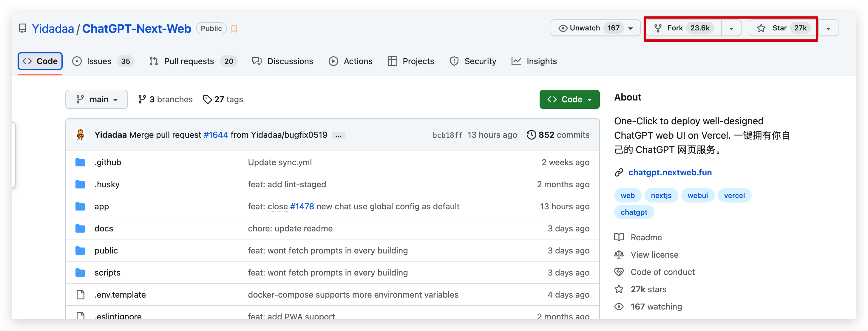This screenshot has height=331, width=868.
Task: Open the Security tab
Action: [473, 61]
